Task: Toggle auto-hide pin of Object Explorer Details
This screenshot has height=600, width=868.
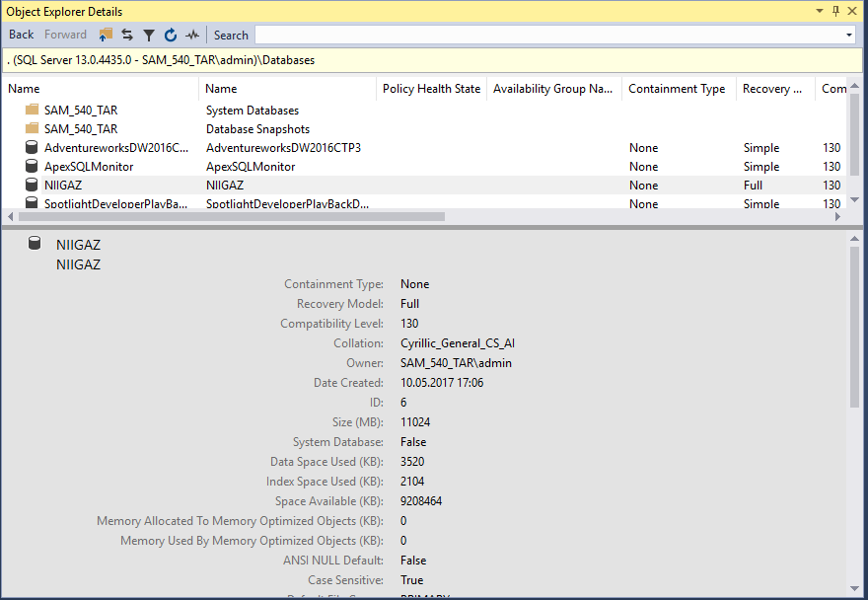Action: (x=835, y=11)
